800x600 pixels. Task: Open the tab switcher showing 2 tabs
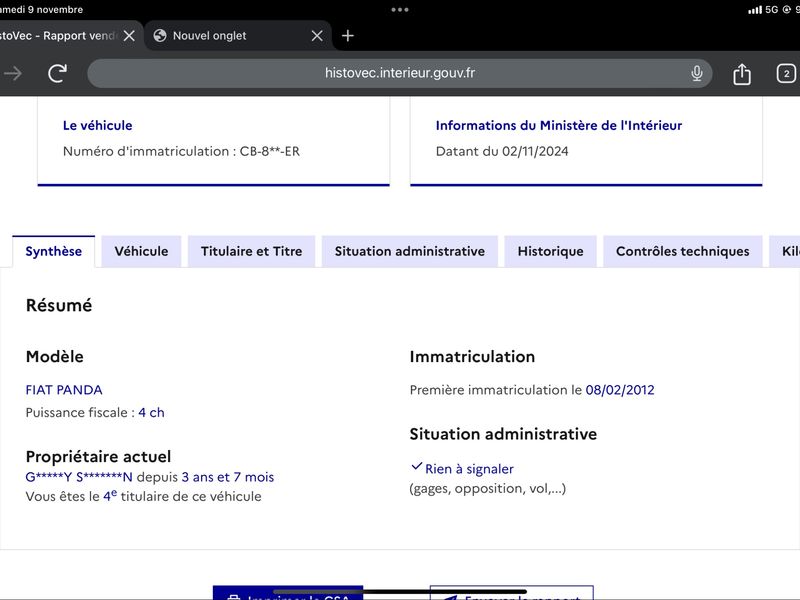pos(786,74)
